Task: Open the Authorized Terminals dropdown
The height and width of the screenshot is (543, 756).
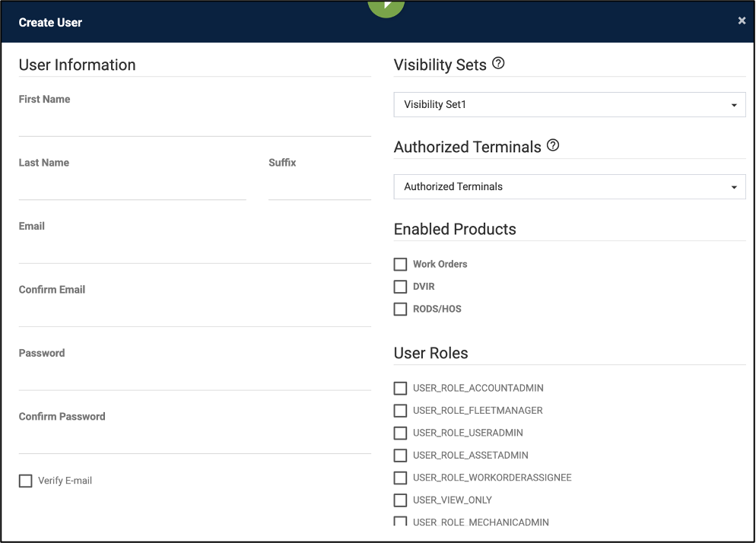Action: point(570,186)
